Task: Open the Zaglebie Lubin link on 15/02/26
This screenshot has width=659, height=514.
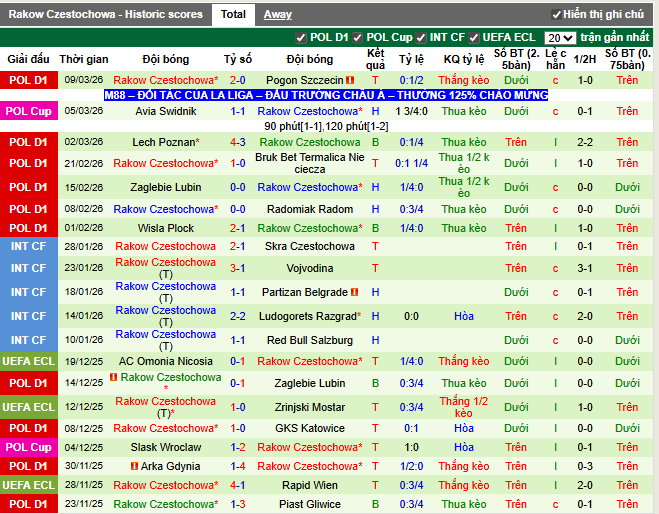Action: click(x=166, y=187)
